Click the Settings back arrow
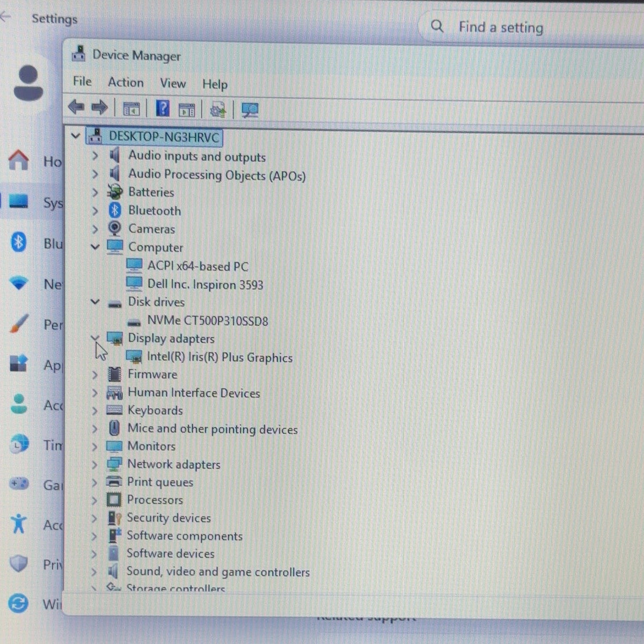 click(5, 17)
